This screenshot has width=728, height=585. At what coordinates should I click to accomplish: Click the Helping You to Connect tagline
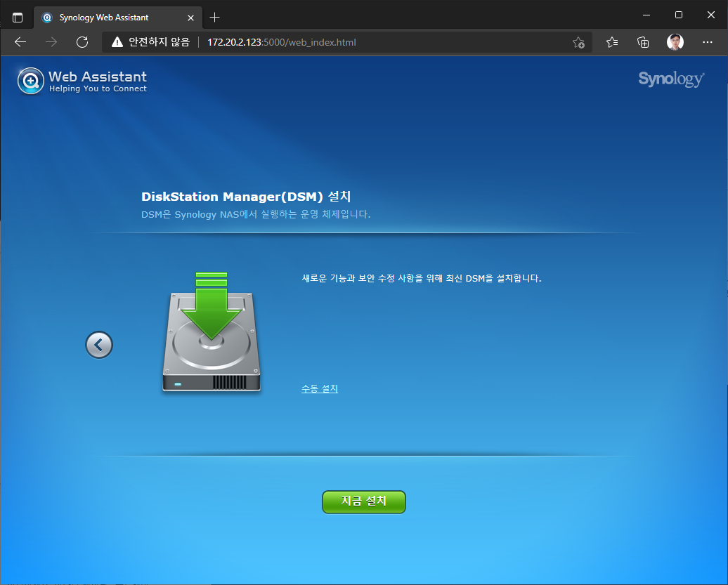98,88
